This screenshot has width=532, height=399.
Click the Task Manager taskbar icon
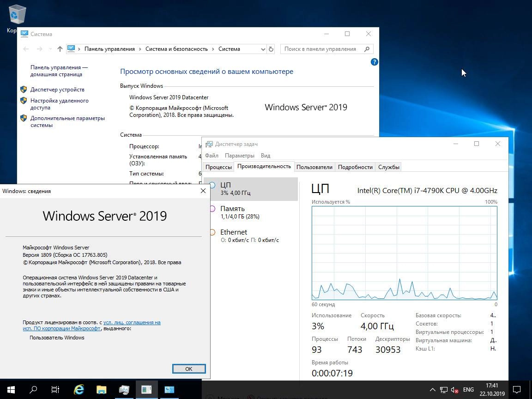click(124, 389)
